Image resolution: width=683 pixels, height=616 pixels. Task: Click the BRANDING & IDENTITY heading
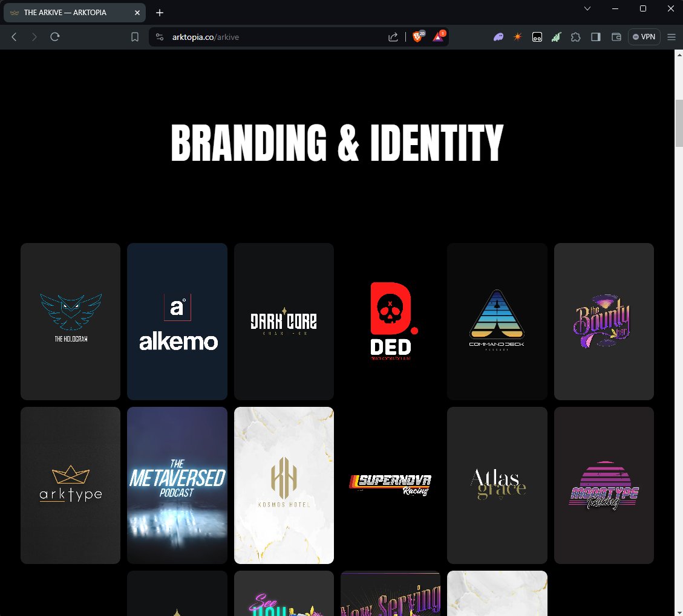pyautogui.click(x=337, y=142)
